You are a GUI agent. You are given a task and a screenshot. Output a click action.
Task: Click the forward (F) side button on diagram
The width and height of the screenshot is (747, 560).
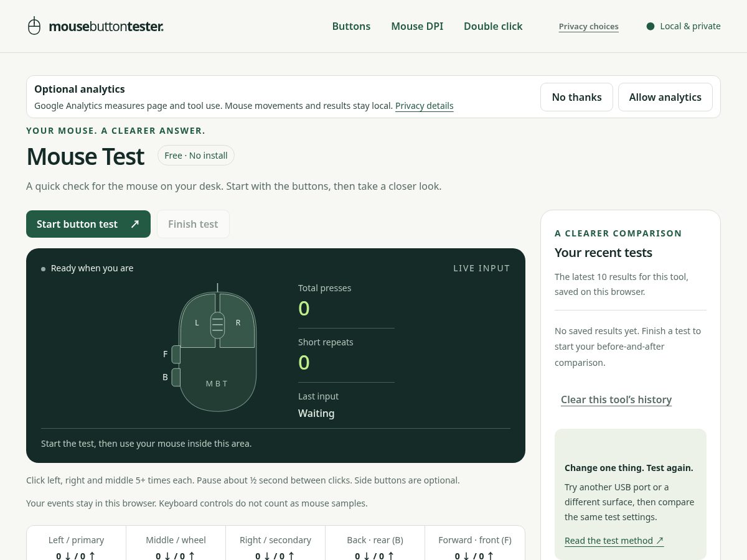tap(176, 355)
